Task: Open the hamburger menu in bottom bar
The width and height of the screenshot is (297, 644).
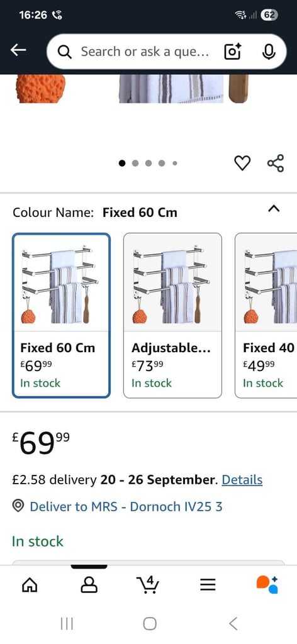Action: pos(208,585)
